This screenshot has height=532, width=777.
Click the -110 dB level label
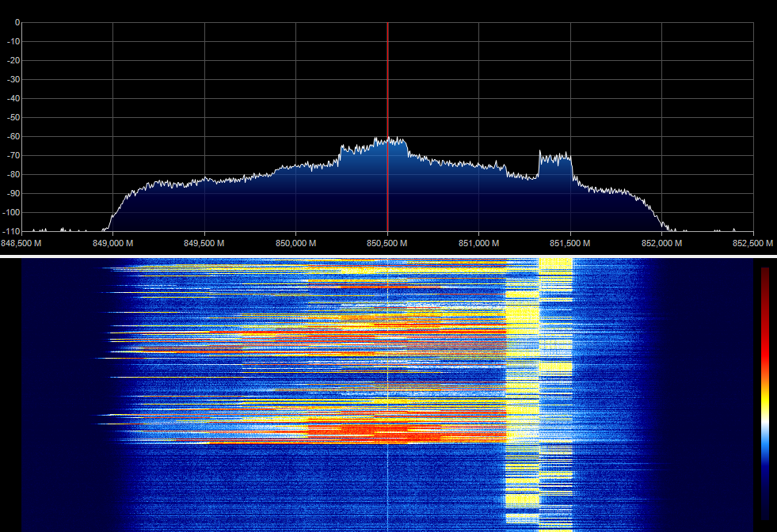point(11,231)
